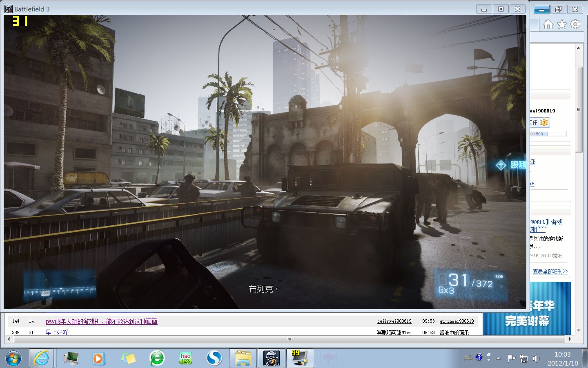
Task: Click the yellow FPS counter 31
Action: coord(20,21)
